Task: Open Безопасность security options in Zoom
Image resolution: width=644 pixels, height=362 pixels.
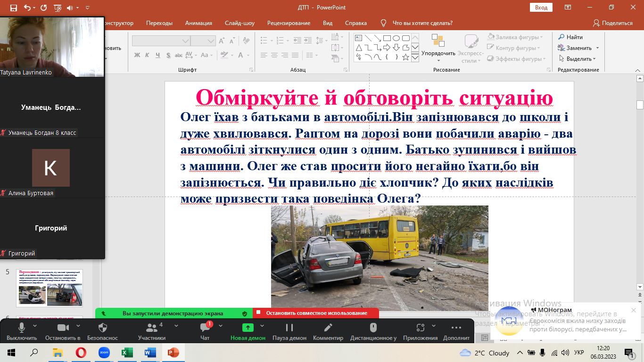Action: pyautogui.click(x=103, y=332)
